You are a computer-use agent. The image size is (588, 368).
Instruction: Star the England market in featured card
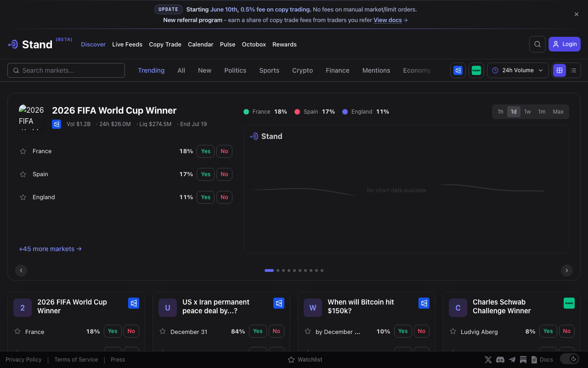(23, 197)
